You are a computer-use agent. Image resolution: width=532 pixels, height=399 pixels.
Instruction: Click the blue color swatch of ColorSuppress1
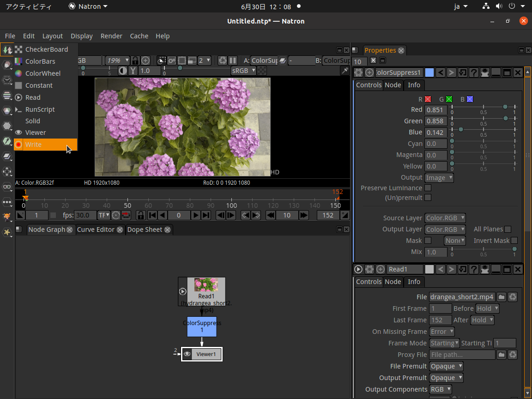[430, 72]
